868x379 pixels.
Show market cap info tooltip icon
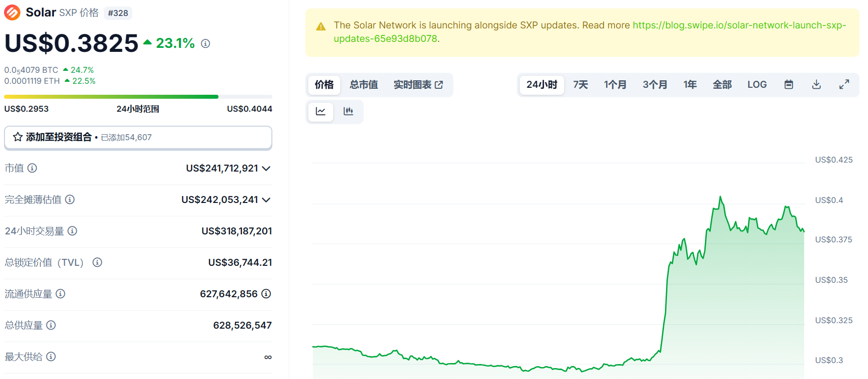32,168
